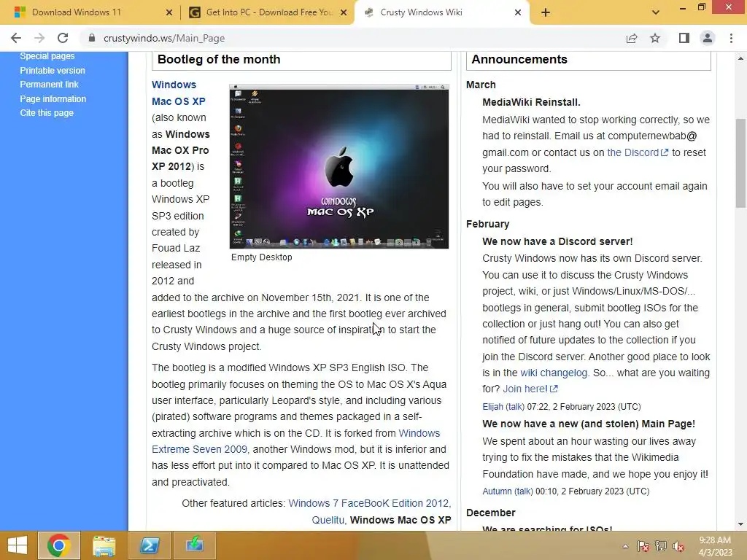Open Printable version in the sidebar
Viewport: 747px width, 560px height.
[53, 71]
